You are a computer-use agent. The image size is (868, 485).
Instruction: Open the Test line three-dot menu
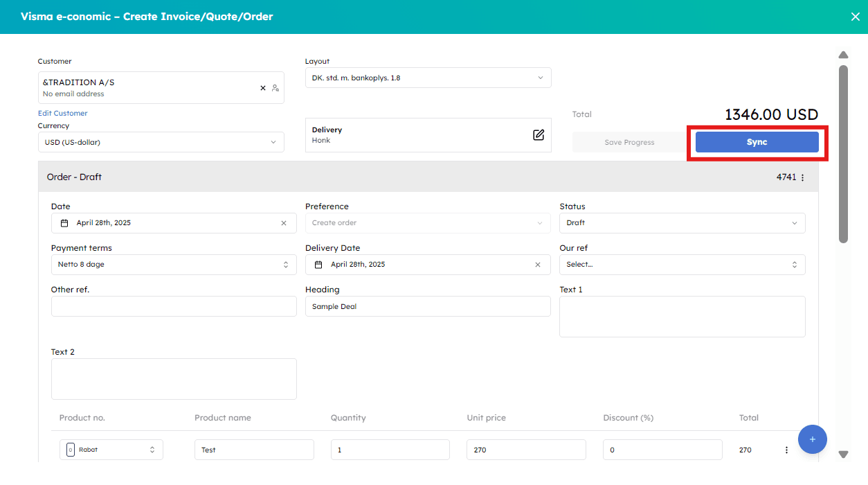(786, 450)
